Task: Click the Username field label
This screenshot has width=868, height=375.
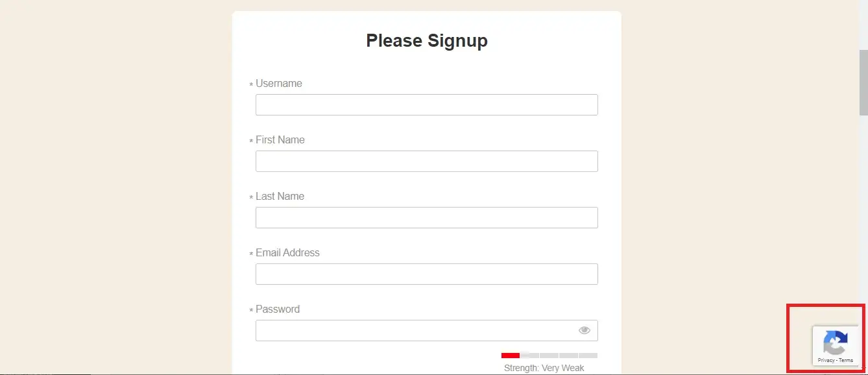Action: pyautogui.click(x=279, y=84)
